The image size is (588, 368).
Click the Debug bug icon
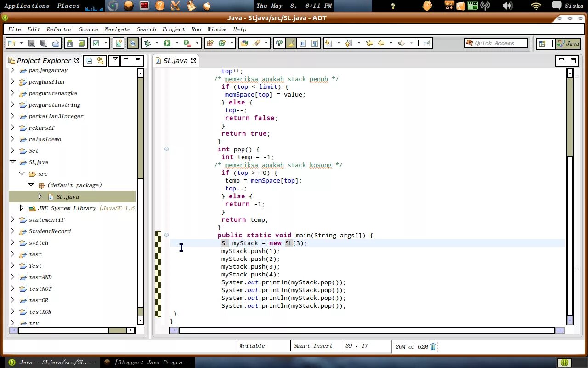[x=147, y=43]
